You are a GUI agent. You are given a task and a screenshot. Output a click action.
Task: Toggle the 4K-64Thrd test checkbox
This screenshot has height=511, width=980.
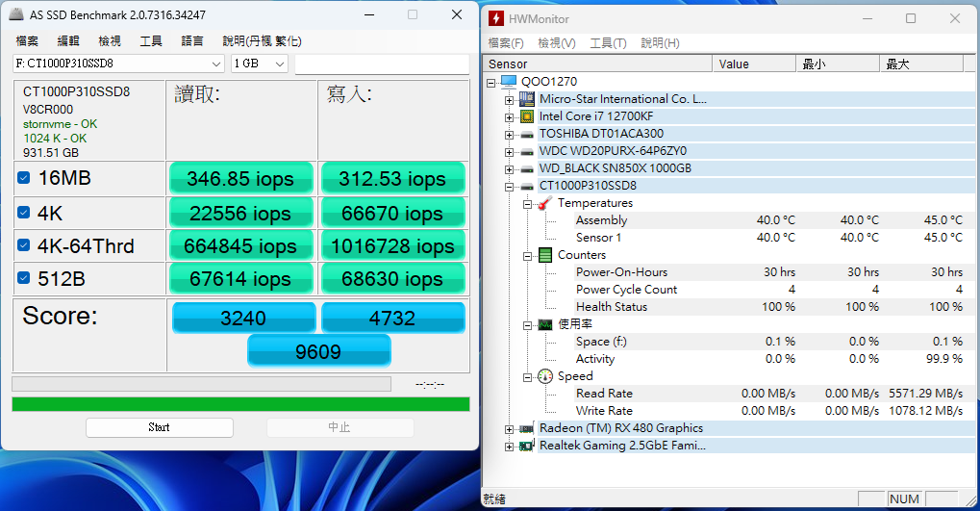(24, 245)
